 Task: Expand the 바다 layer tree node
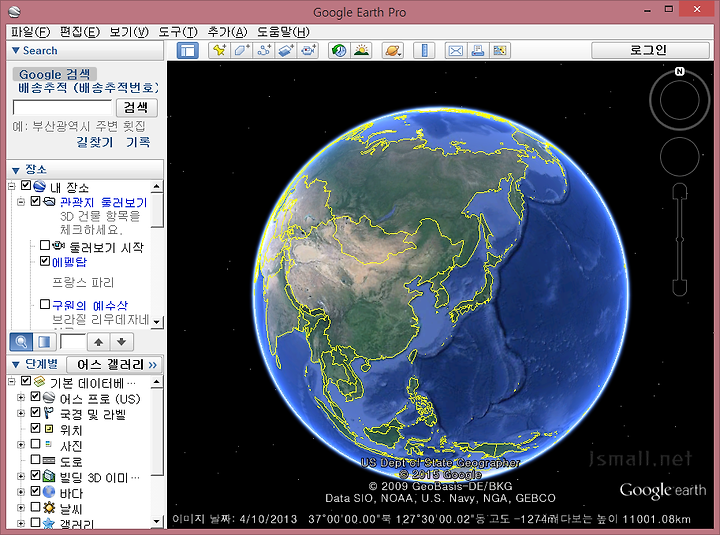click(21, 492)
